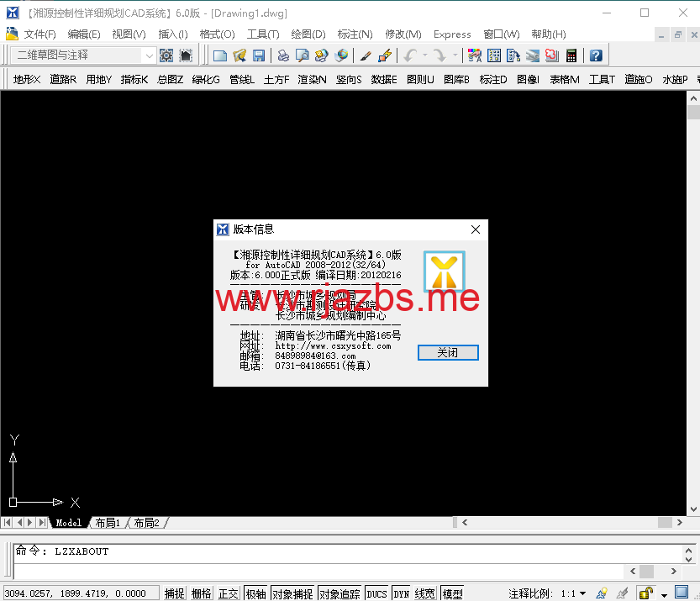Open the undo history dropdown arrow
This screenshot has width=700, height=601.
(x=425, y=55)
